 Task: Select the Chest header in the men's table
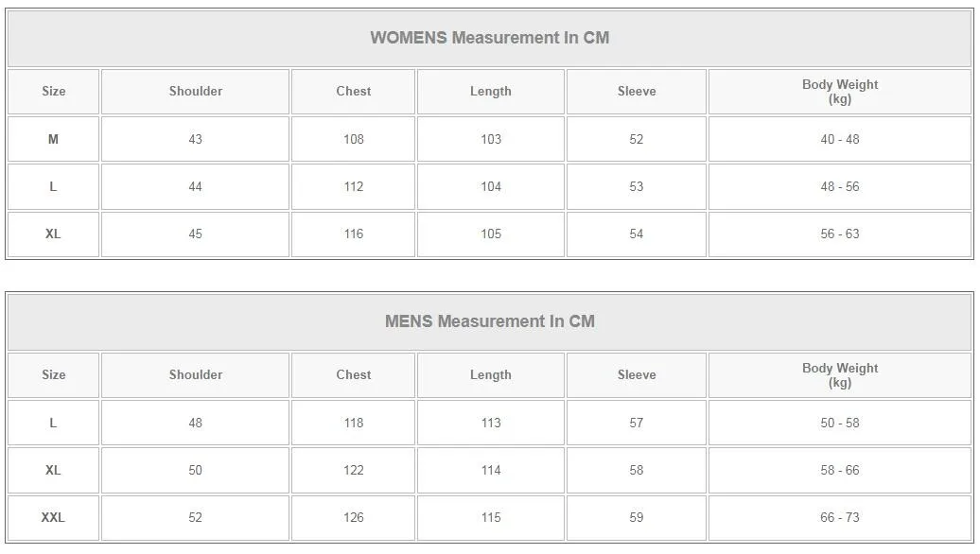(x=353, y=375)
